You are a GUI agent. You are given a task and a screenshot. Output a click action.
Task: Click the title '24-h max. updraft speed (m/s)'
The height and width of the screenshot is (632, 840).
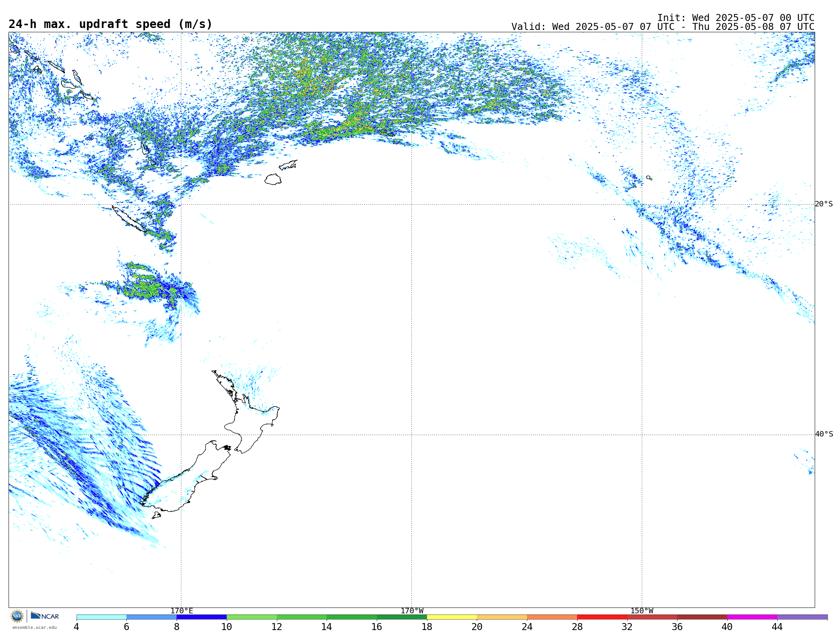coord(110,24)
